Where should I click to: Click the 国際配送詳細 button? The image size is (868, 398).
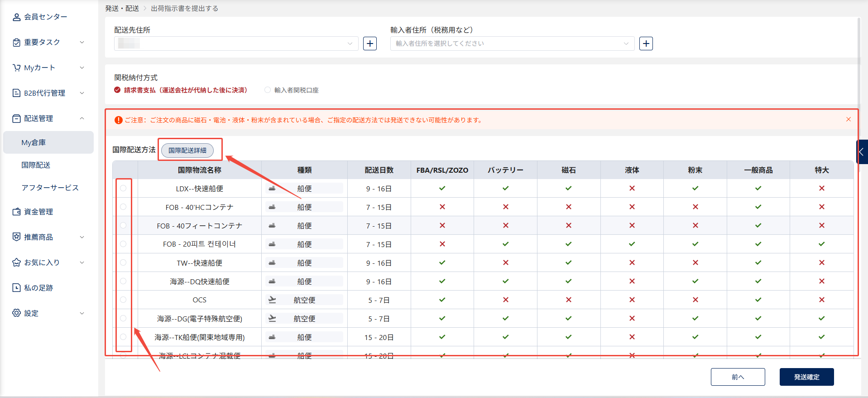point(187,150)
